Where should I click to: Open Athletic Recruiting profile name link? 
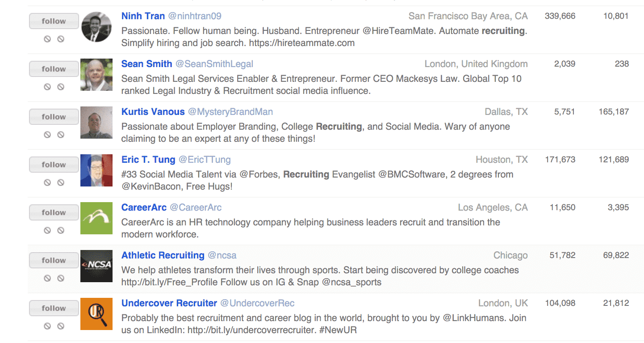[163, 255]
